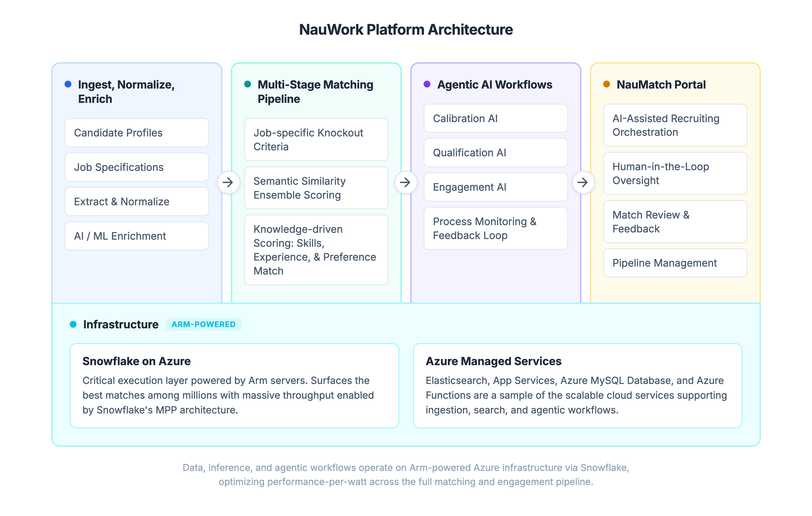Image resolution: width=812 pixels, height=516 pixels.
Task: Click the arrow pointing to NauMatch Portal
Action: (x=583, y=182)
